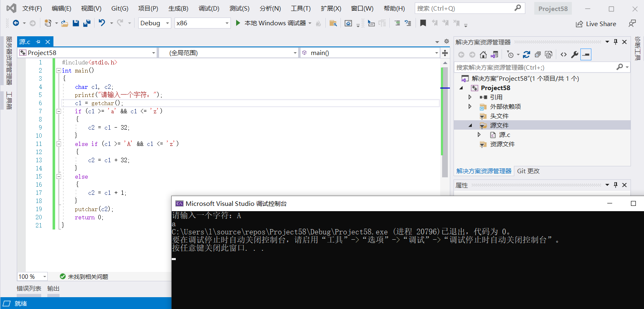644x309 pixels.
Task: Click the 未找到相关问题 status indicator
Action: coord(84,276)
